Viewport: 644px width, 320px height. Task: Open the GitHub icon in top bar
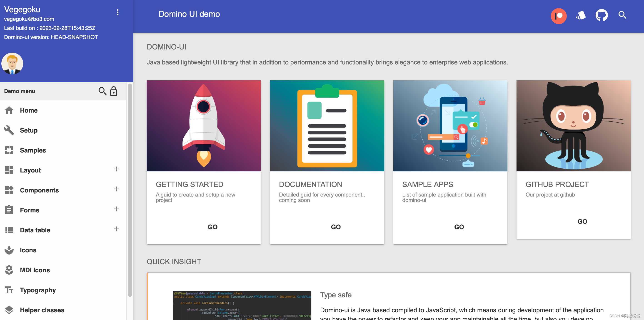601,15
